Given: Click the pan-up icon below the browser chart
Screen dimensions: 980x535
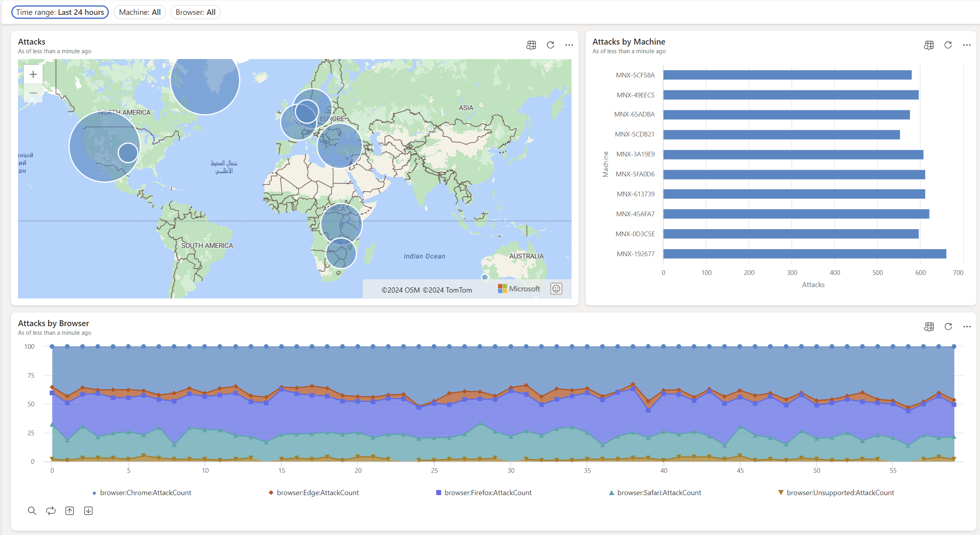Looking at the screenshot, I should (69, 510).
